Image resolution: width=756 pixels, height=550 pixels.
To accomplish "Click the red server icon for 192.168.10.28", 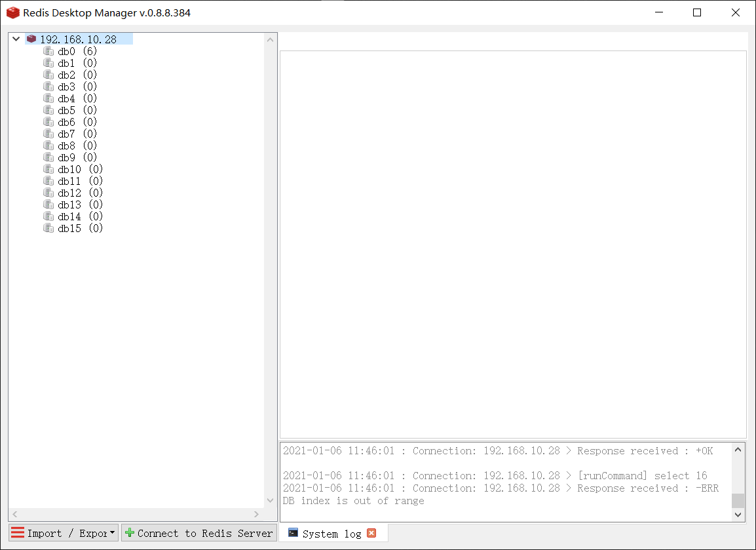I will coord(31,39).
